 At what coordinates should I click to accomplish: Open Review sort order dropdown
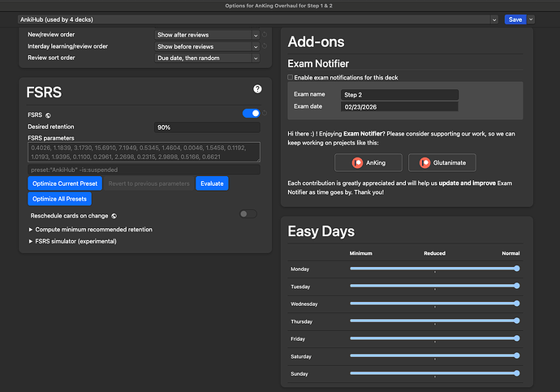pos(207,58)
